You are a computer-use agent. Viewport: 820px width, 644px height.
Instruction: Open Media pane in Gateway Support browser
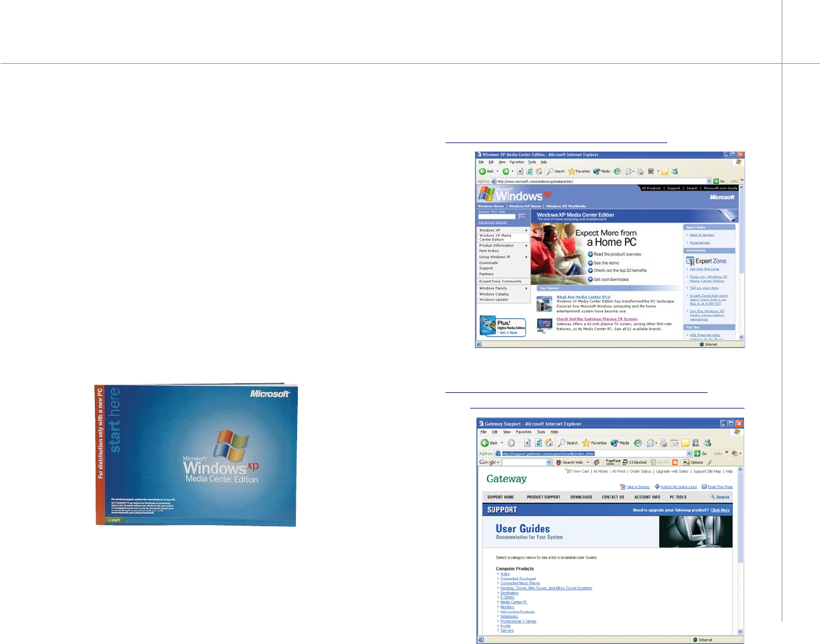point(620,443)
